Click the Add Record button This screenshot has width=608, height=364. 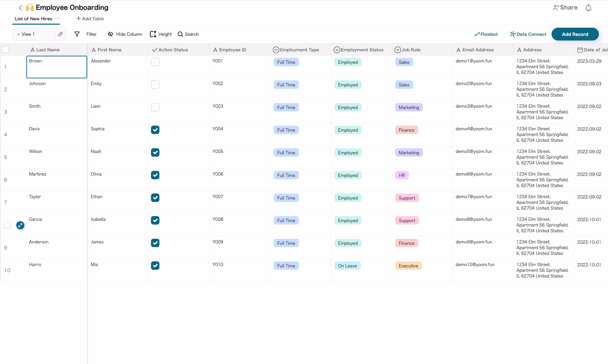(x=575, y=34)
